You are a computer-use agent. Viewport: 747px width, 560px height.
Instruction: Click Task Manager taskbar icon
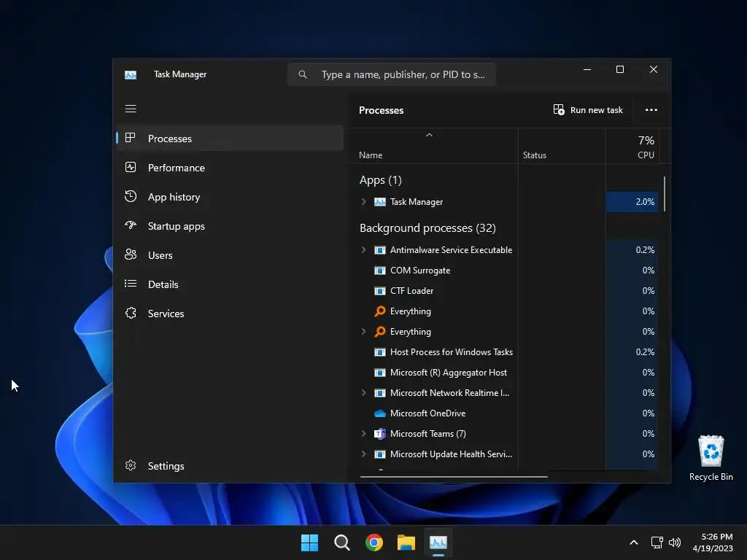click(438, 542)
